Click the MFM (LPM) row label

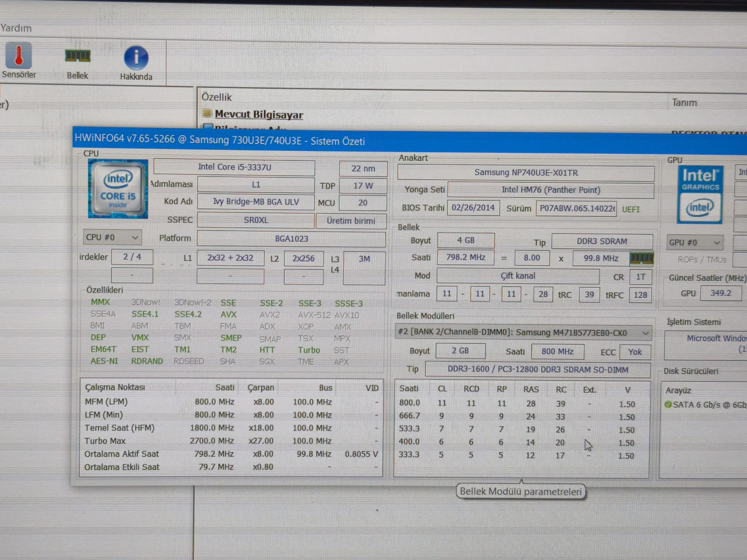(x=106, y=402)
